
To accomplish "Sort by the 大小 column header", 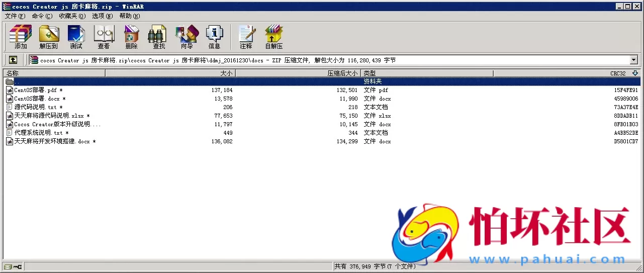I will (x=170, y=73).
